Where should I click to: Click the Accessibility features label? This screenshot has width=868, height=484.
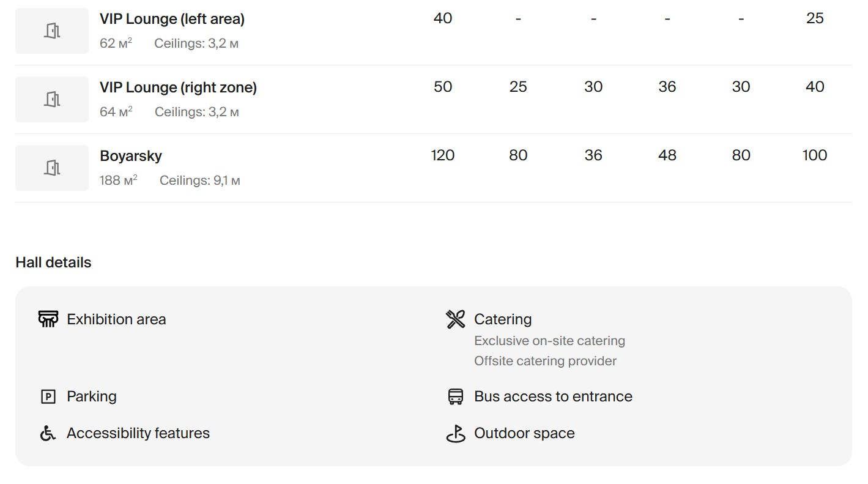[x=138, y=433]
